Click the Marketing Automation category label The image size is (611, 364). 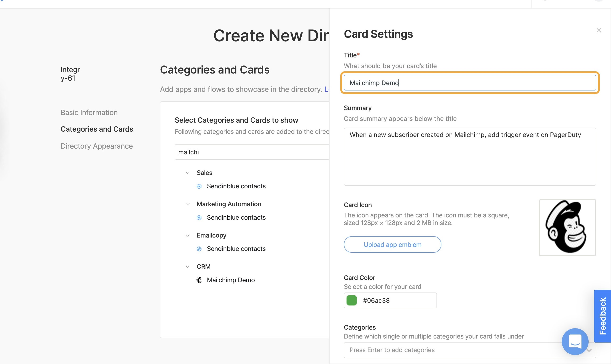pos(229,204)
